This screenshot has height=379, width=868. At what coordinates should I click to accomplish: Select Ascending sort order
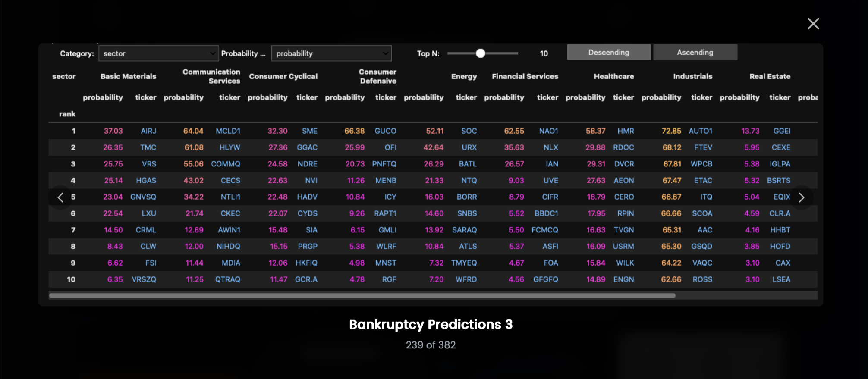[x=695, y=53]
